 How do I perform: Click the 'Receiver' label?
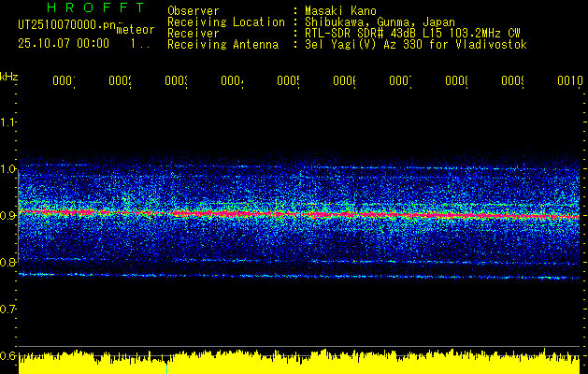[194, 34]
